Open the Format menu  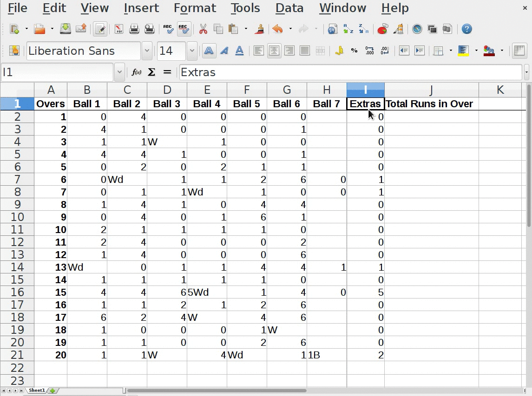tap(195, 8)
